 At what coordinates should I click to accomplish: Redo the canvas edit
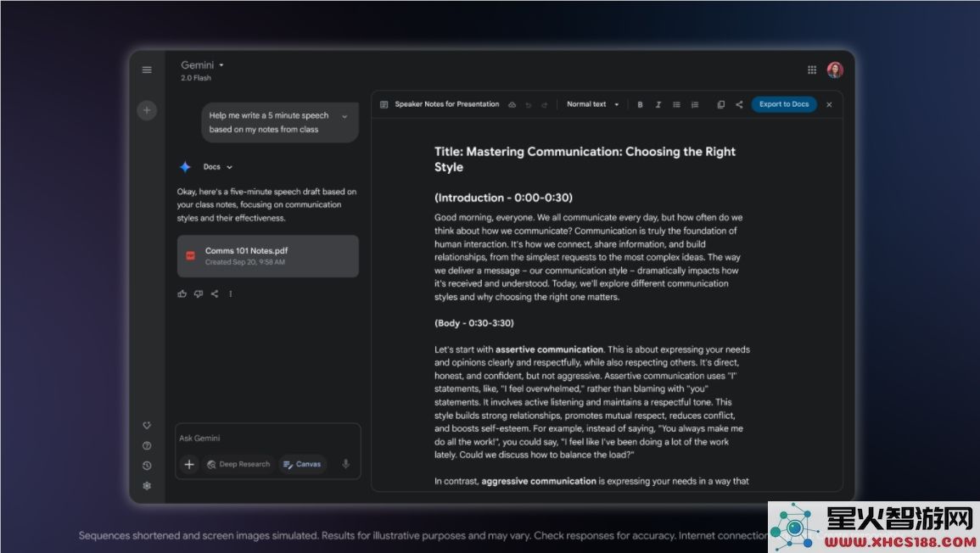point(545,105)
